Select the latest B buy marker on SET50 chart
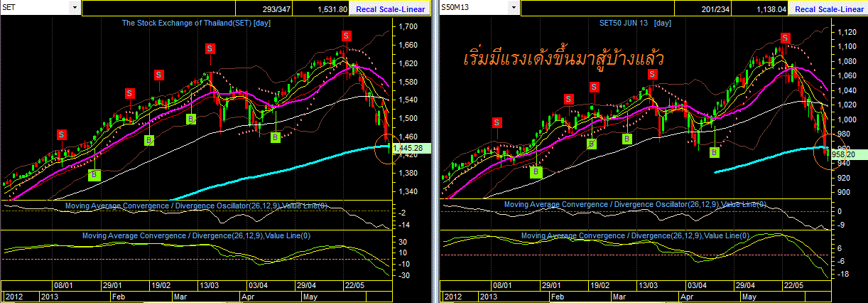This screenshot has height=303, width=868. [714, 151]
